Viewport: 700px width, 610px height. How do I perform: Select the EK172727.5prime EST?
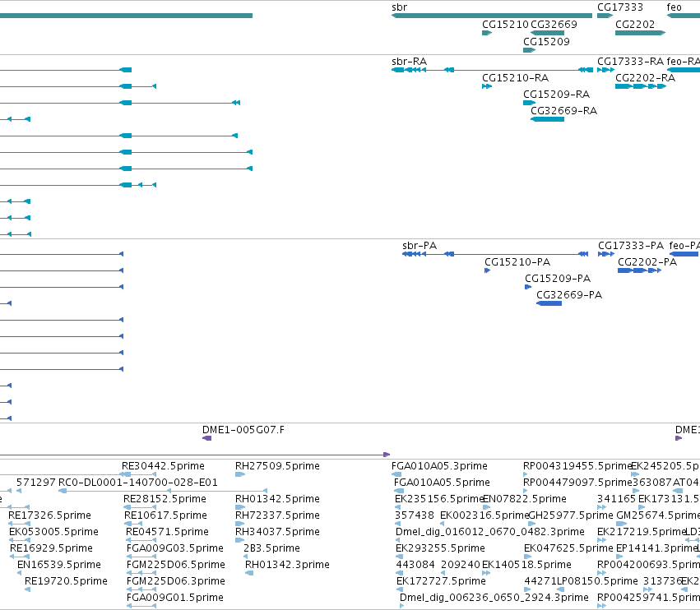tap(400, 590)
